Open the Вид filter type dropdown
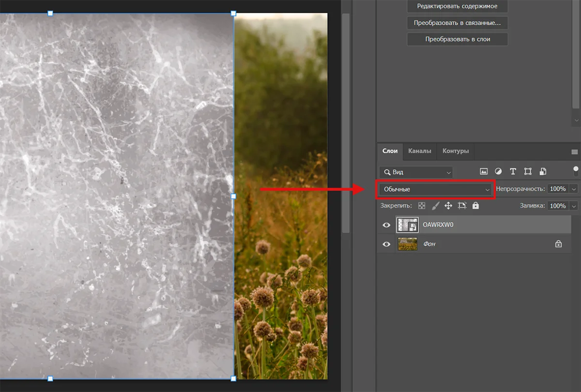Image resolution: width=581 pixels, height=392 pixels. tap(416, 172)
